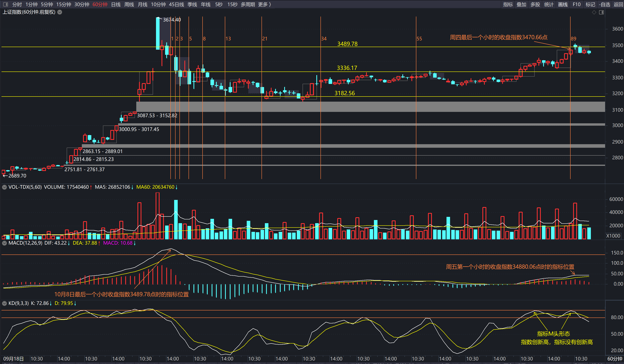Open the 指标 indicators button
Image resolution: width=624 pixels, height=364 pixels.
coord(508,5)
